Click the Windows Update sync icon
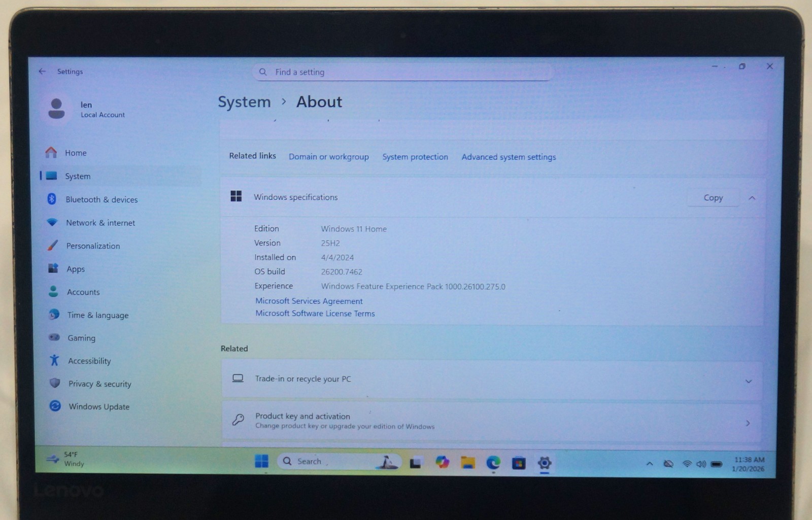Image resolution: width=812 pixels, height=520 pixels. click(x=55, y=406)
